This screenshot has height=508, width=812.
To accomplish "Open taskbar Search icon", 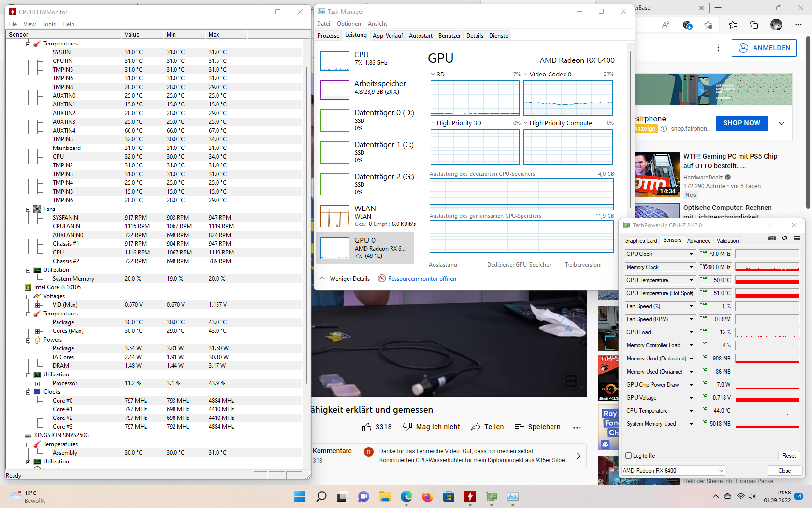I will point(321,496).
